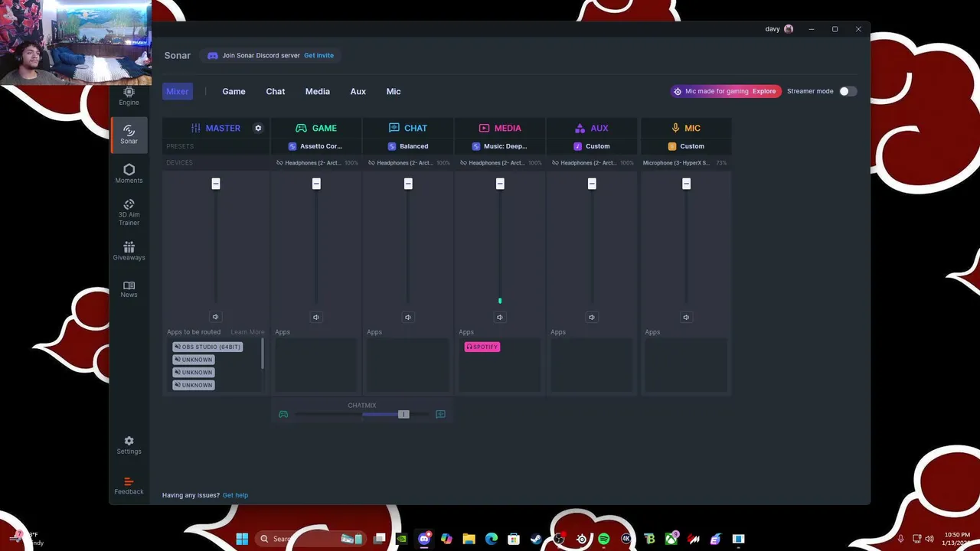The image size is (980, 551).
Task: Open Settings in the sidebar
Action: click(129, 445)
